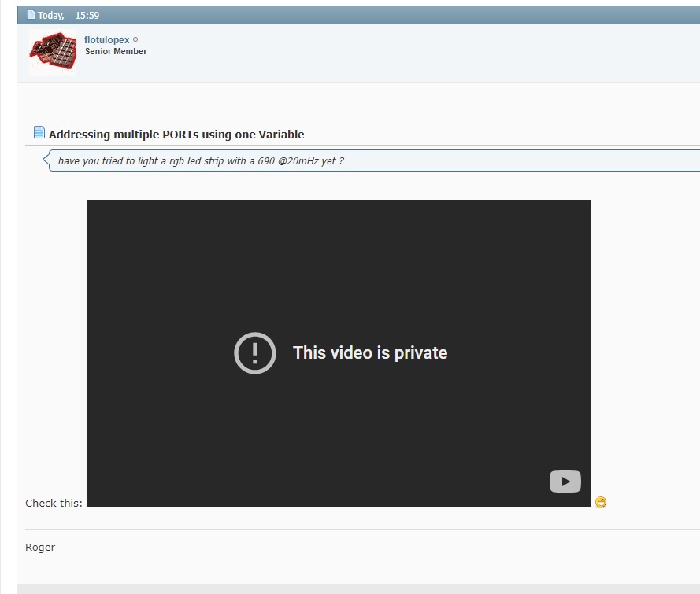Open the flotulopex user profile link
This screenshot has height=594, width=700.
point(106,40)
